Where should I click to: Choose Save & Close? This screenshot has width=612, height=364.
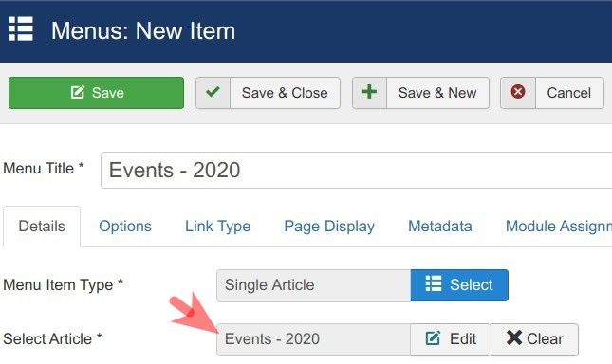268,93
